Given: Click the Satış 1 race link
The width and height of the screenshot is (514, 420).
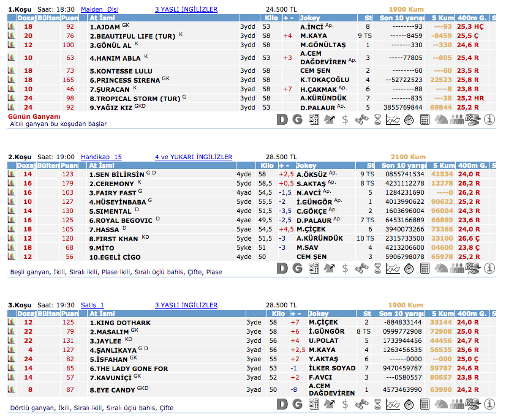Looking at the screenshot, I should click(93, 305).
